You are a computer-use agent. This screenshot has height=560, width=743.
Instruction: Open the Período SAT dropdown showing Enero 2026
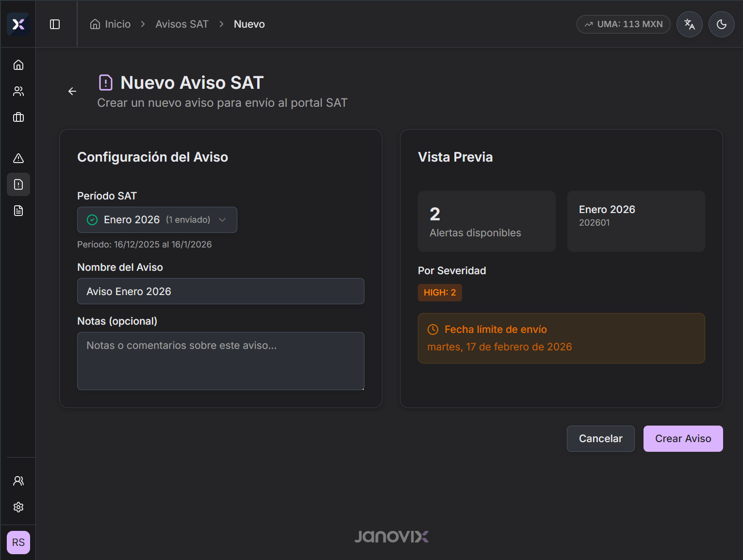tap(157, 219)
